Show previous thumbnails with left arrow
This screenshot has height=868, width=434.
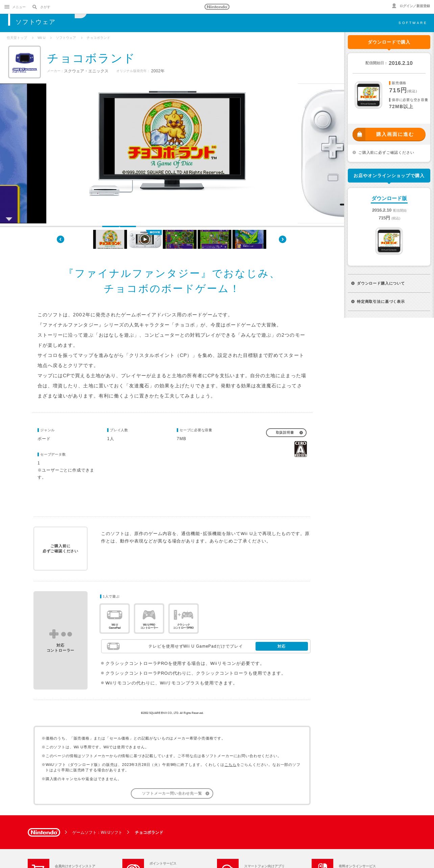61,239
